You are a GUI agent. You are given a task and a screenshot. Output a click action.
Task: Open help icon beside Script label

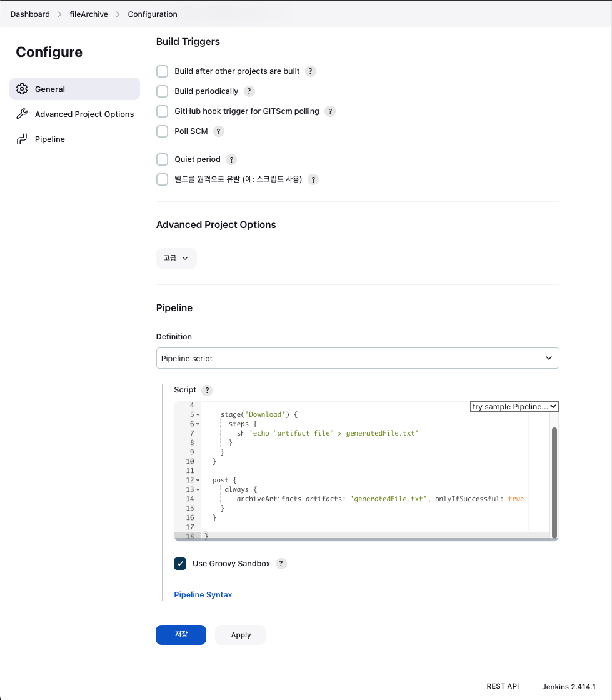207,390
